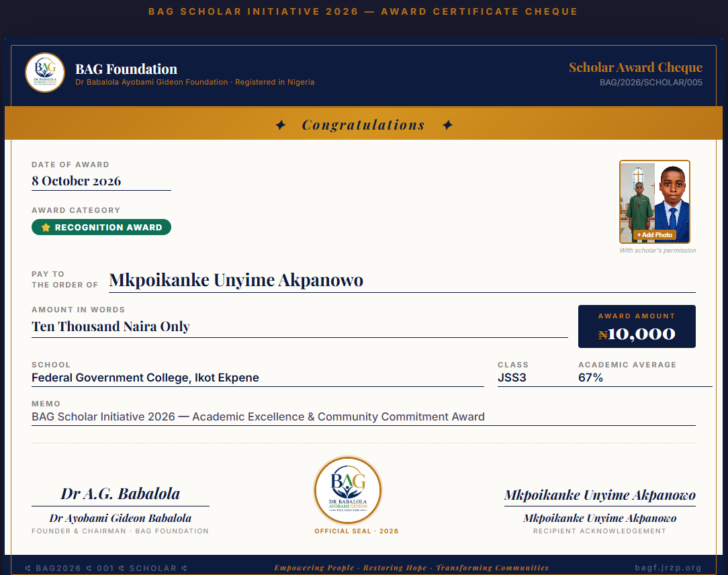Click the 'Congratulations' banner text
Screen dimensions: 728x575
(x=363, y=125)
